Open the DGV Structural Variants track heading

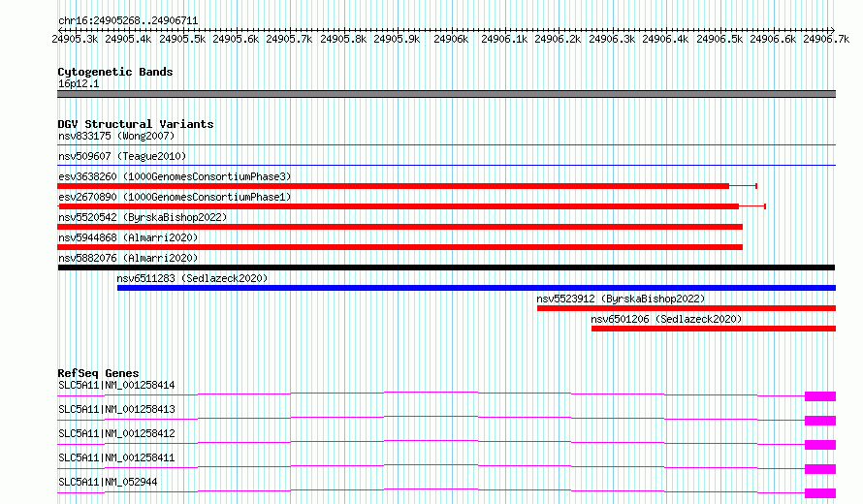(136, 124)
